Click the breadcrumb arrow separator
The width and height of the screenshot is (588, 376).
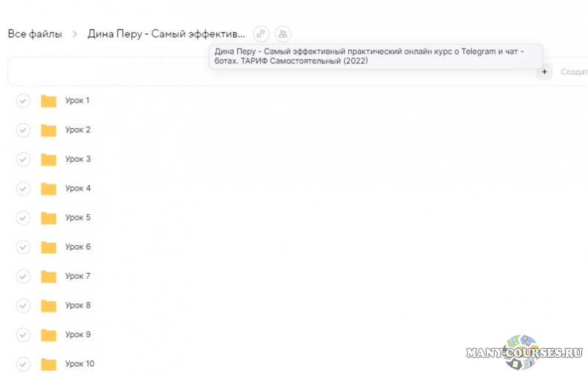(x=75, y=34)
